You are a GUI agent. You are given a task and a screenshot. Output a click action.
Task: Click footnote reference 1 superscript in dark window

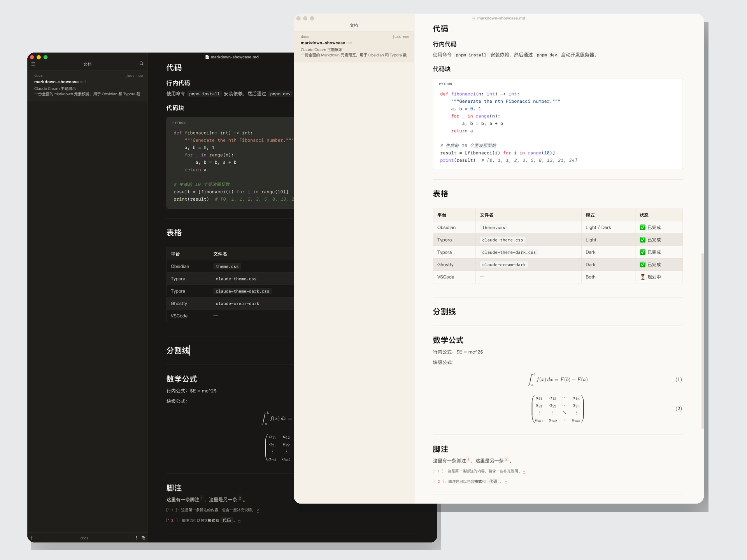click(x=202, y=498)
